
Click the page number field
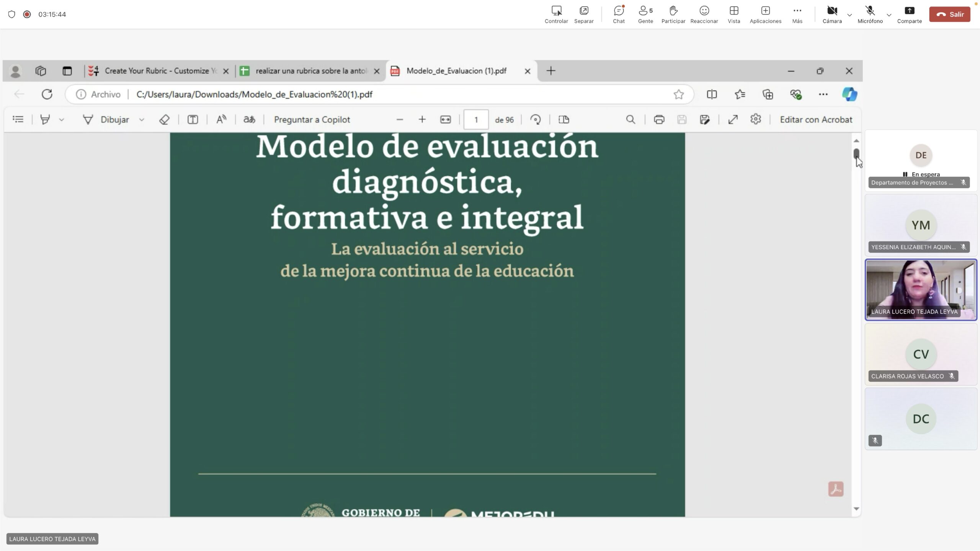[x=476, y=119]
